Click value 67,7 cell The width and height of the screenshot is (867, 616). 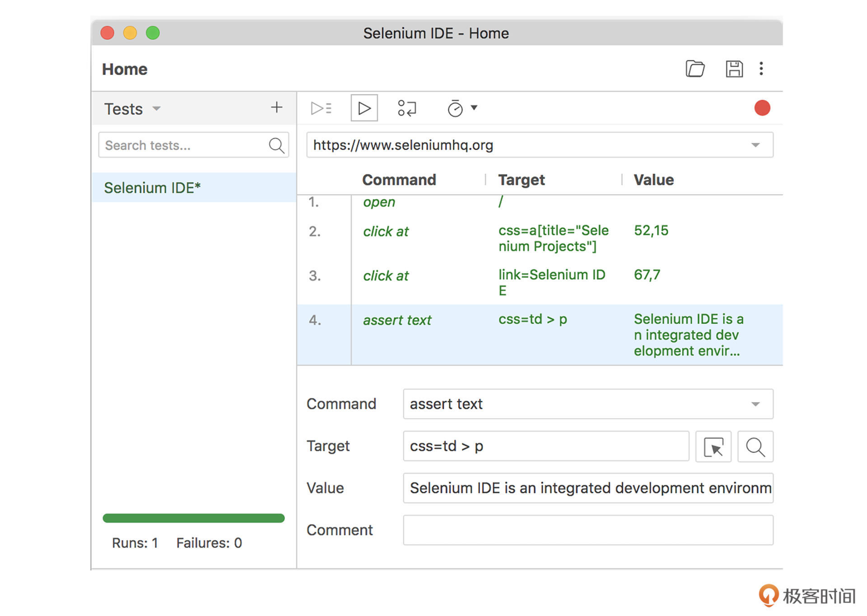pos(647,275)
